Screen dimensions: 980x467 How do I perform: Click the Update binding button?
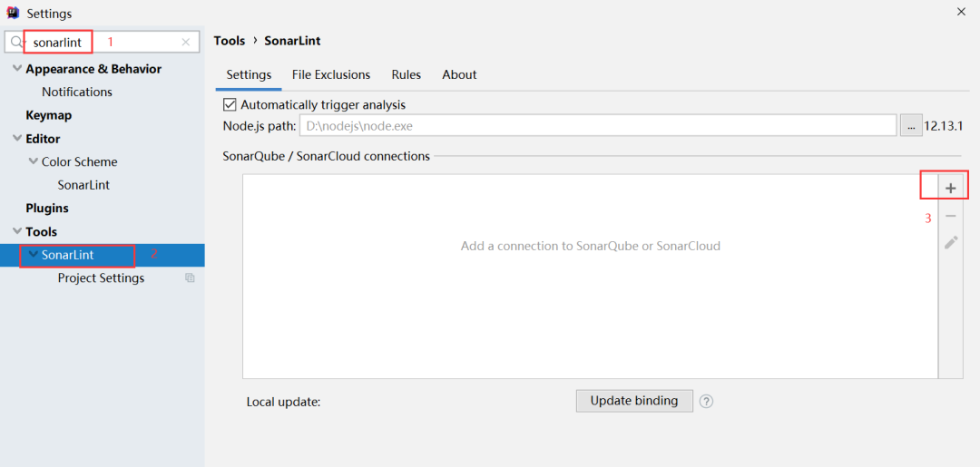634,401
